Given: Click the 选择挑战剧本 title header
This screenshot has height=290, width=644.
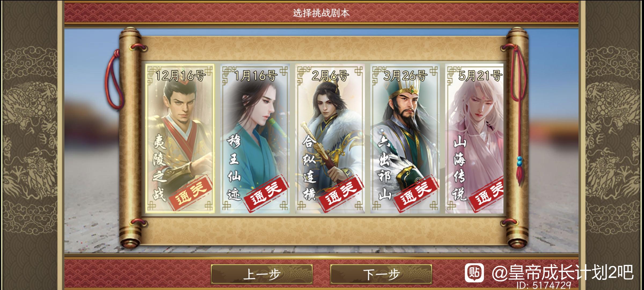Looking at the screenshot, I should (x=321, y=13).
